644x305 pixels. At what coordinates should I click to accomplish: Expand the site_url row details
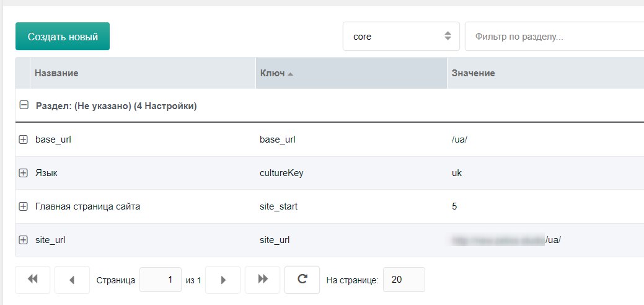tap(24, 240)
